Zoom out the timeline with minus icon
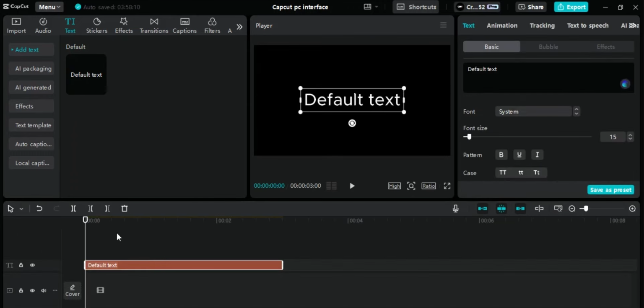 tap(572, 208)
